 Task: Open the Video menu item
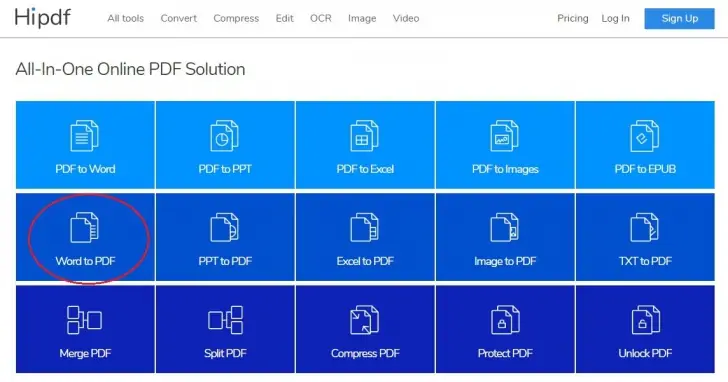[x=406, y=18]
